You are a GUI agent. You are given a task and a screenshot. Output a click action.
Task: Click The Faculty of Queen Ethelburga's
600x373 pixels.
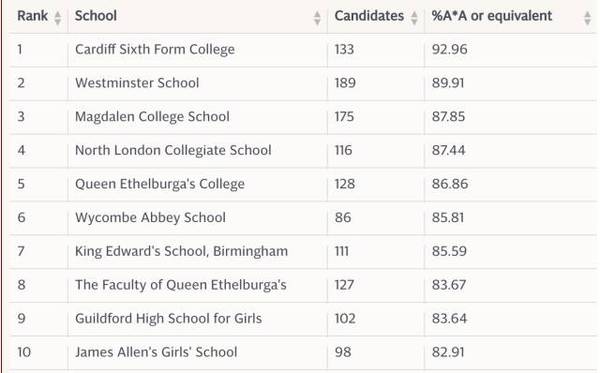pyautogui.click(x=181, y=285)
